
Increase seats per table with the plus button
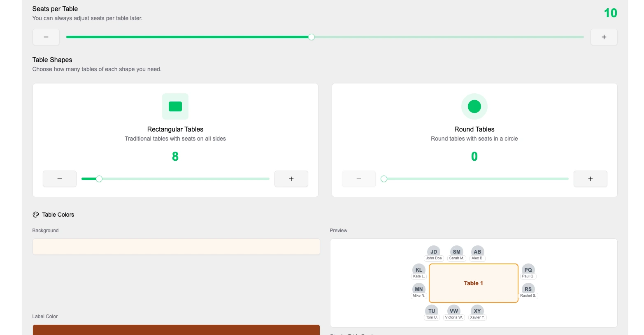604,37
